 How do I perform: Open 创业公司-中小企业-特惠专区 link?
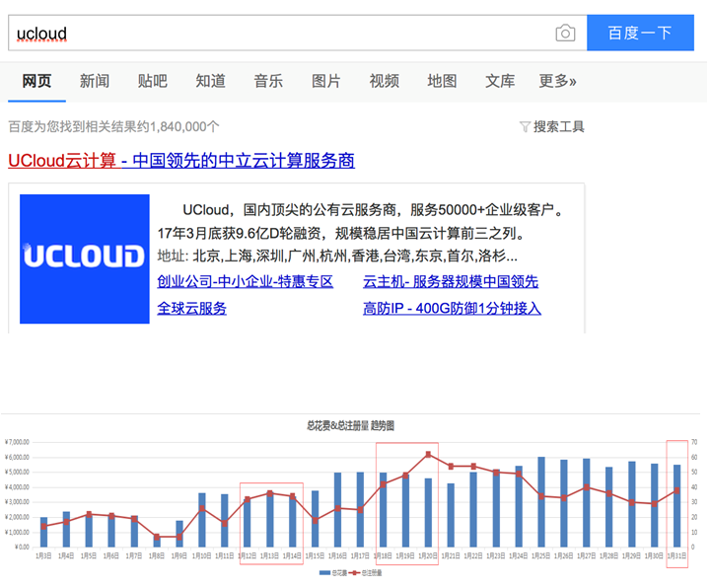tap(245, 282)
